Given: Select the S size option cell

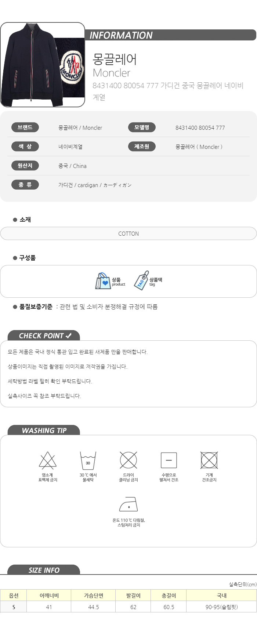Looking at the screenshot, I should [x=14, y=607].
